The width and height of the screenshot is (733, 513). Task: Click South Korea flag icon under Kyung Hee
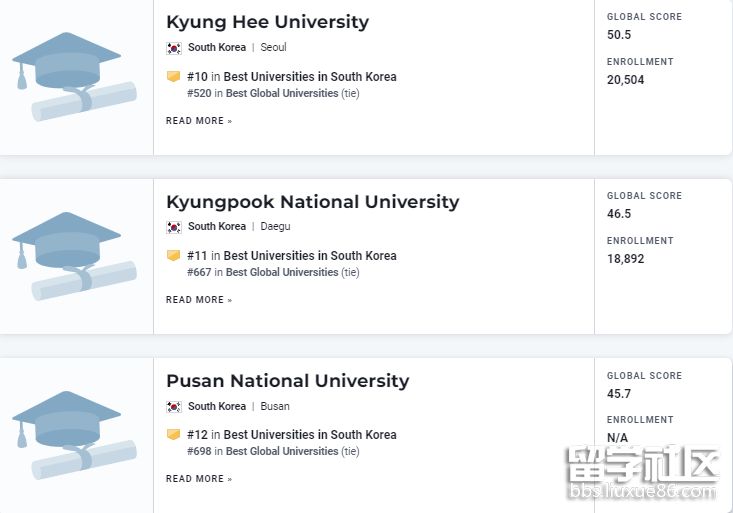[x=174, y=48]
